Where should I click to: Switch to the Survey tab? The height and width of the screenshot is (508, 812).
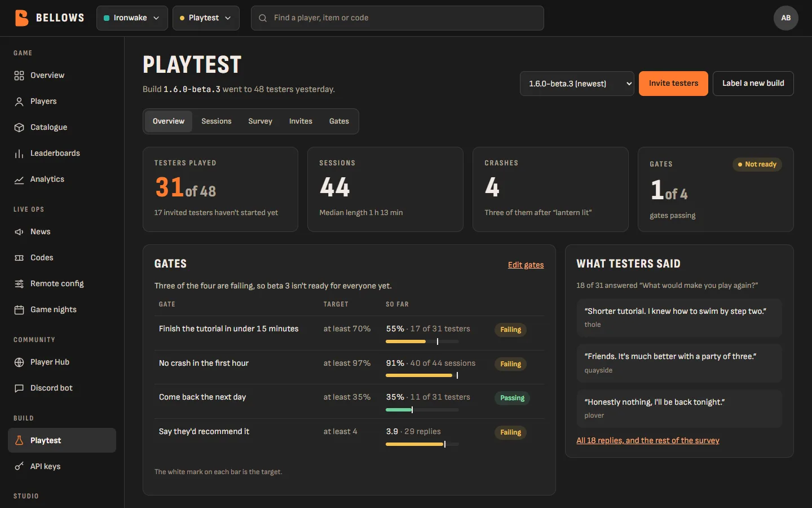(x=261, y=121)
